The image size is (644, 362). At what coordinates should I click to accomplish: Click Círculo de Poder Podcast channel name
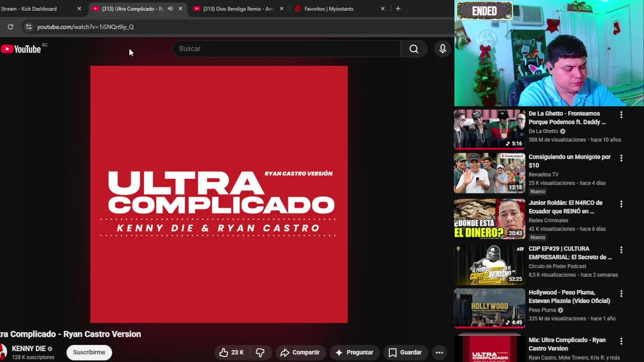coord(557,266)
